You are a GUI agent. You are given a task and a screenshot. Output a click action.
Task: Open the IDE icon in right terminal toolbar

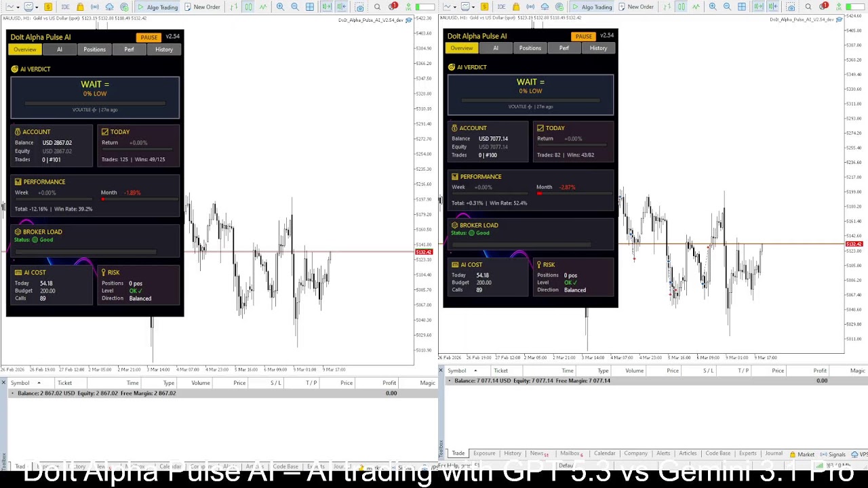click(501, 7)
